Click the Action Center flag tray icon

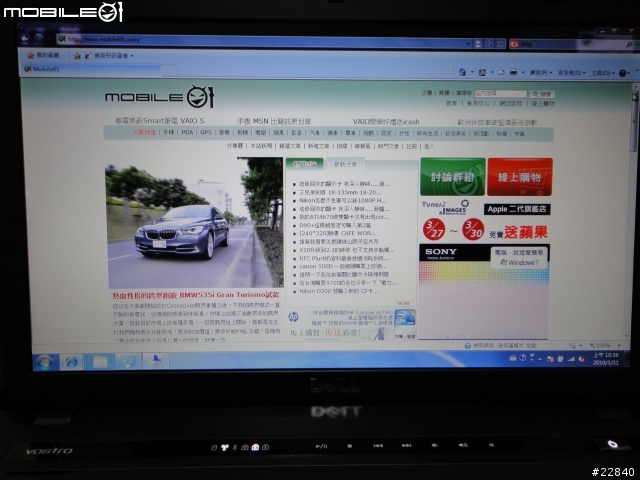(550, 359)
